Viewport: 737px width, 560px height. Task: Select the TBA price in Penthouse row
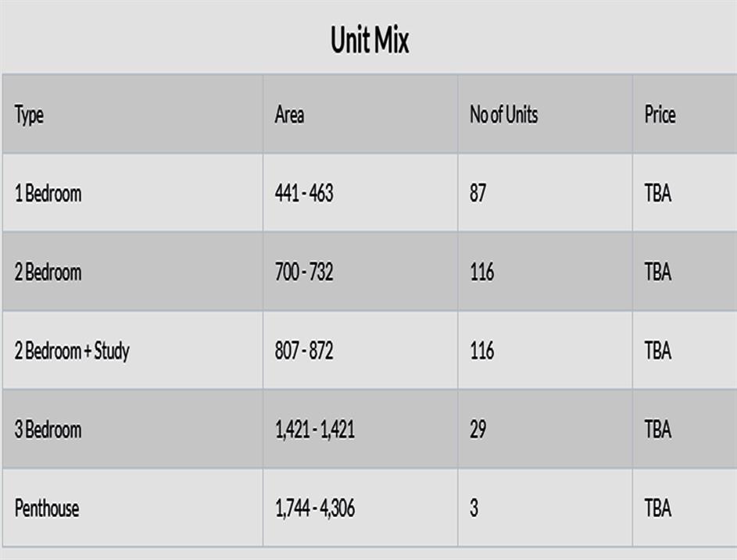coord(657,508)
